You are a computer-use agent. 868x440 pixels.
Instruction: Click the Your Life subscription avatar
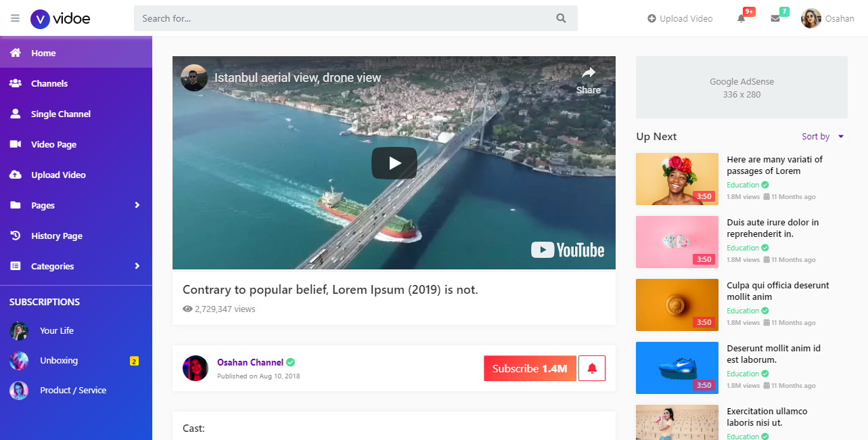19,331
